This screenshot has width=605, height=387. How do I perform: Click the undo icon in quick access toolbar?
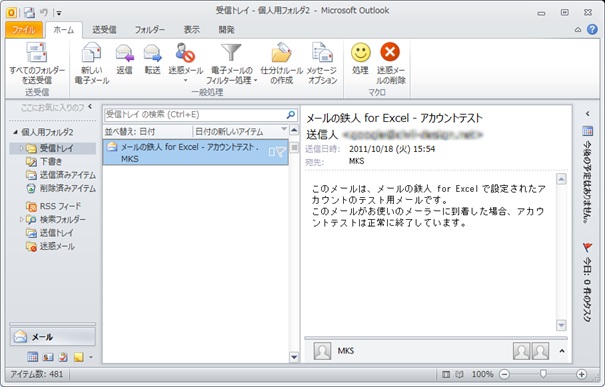pyautogui.click(x=44, y=13)
